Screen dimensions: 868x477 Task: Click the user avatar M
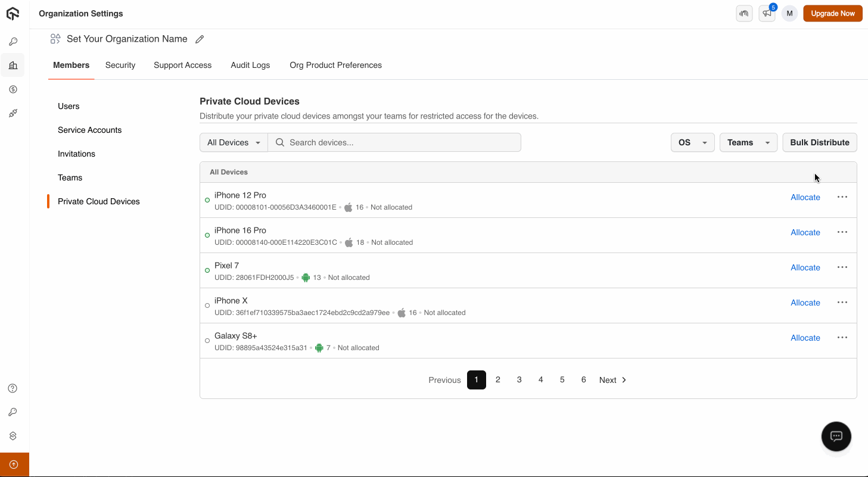coord(789,13)
